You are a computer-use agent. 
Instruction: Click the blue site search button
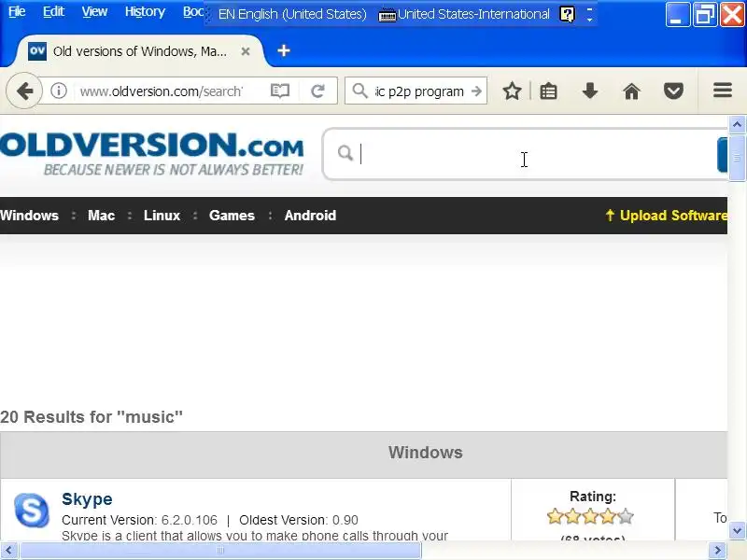722,154
